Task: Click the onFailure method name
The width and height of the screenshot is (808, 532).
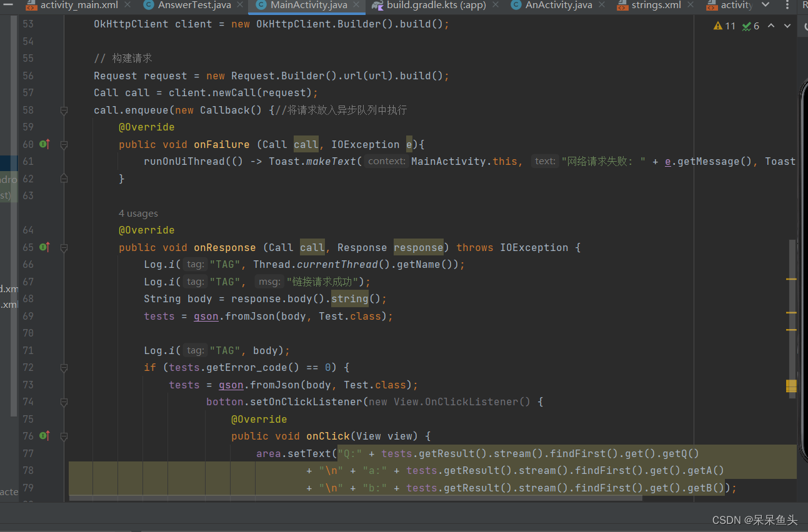Action: (x=222, y=144)
